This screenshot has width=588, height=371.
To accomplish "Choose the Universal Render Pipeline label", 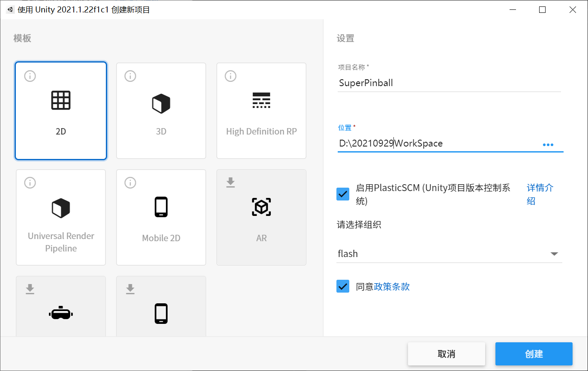I will click(61, 242).
